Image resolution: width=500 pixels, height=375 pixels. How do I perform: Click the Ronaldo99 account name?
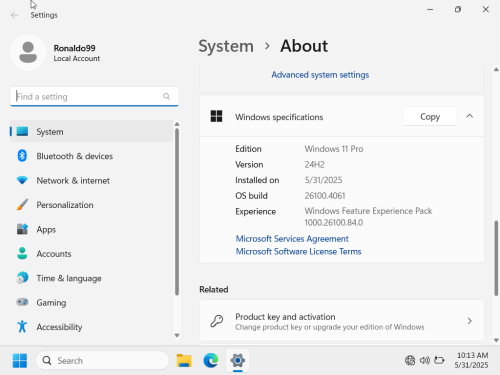coord(75,48)
